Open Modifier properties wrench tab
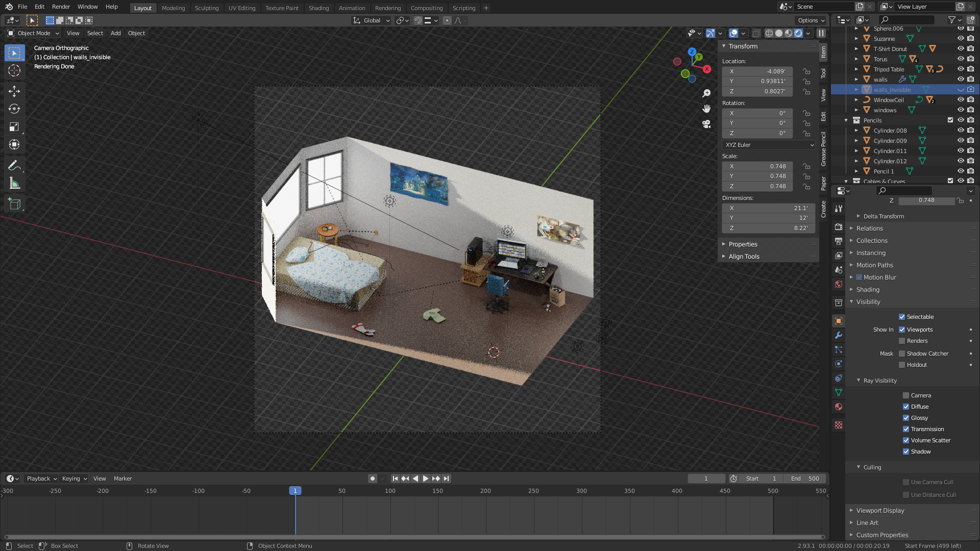Viewport: 980px width, 551px height. pyautogui.click(x=839, y=335)
